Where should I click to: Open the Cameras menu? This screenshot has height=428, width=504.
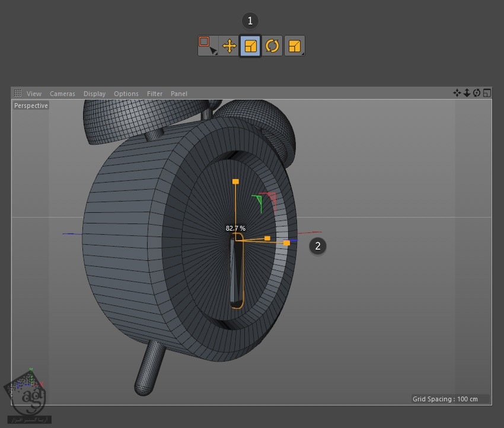coord(62,94)
